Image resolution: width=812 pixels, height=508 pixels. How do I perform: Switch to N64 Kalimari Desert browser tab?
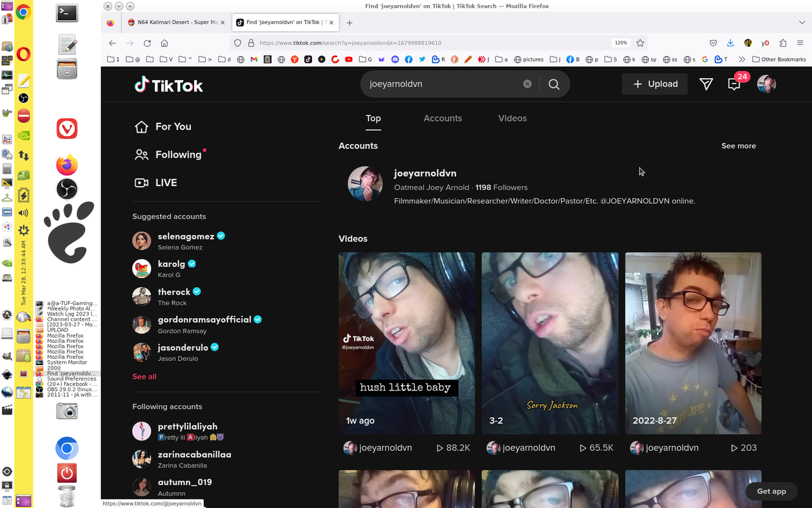[176, 22]
